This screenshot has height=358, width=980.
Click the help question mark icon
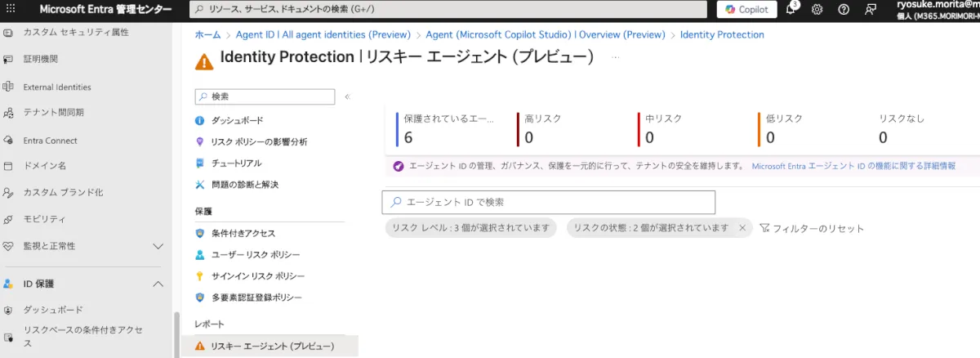844,10
